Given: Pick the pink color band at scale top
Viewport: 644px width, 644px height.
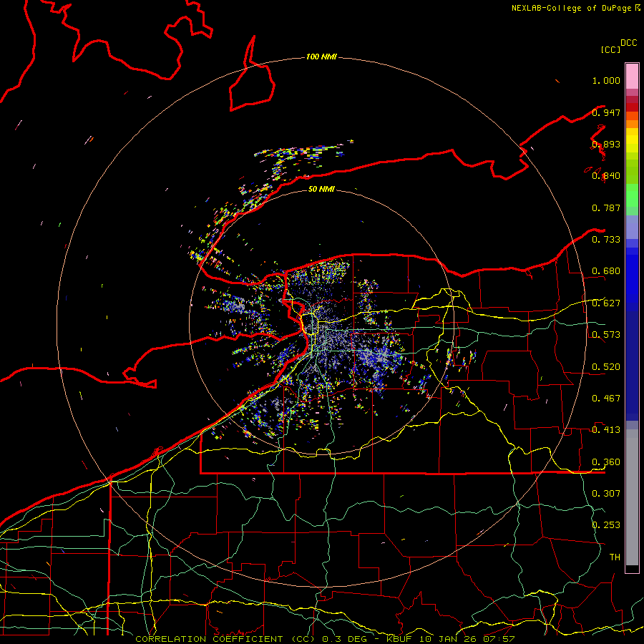Looking at the screenshot, I should pyautogui.click(x=632, y=77).
